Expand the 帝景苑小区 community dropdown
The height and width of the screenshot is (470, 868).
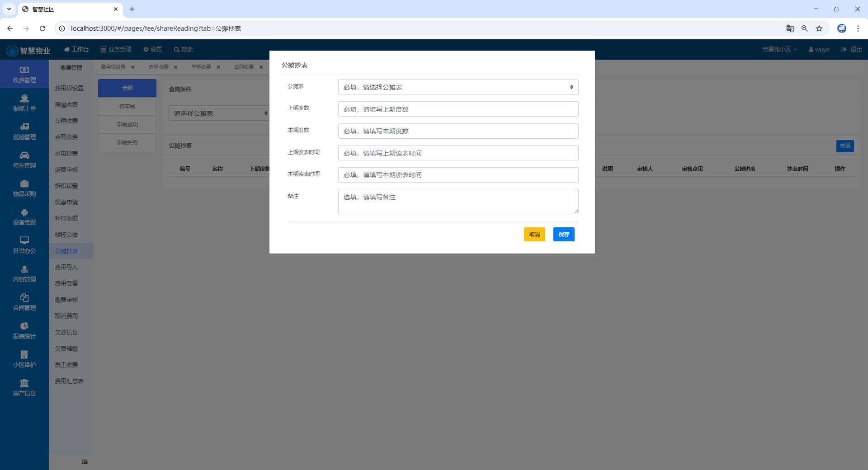pos(779,50)
